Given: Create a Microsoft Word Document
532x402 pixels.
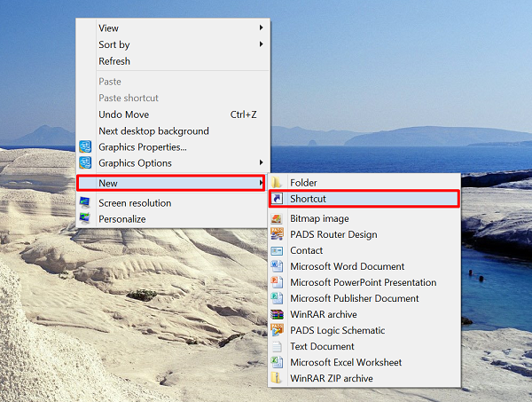Looking at the screenshot, I should (364, 266).
